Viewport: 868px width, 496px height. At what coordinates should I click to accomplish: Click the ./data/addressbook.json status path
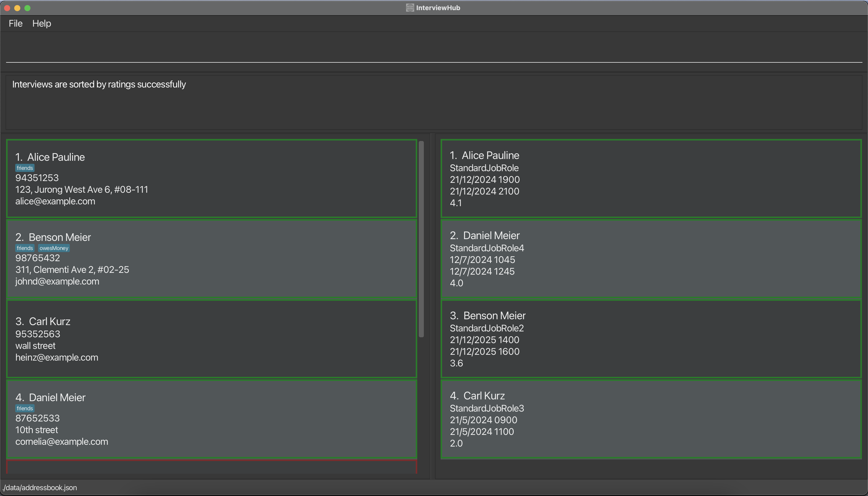(x=40, y=488)
